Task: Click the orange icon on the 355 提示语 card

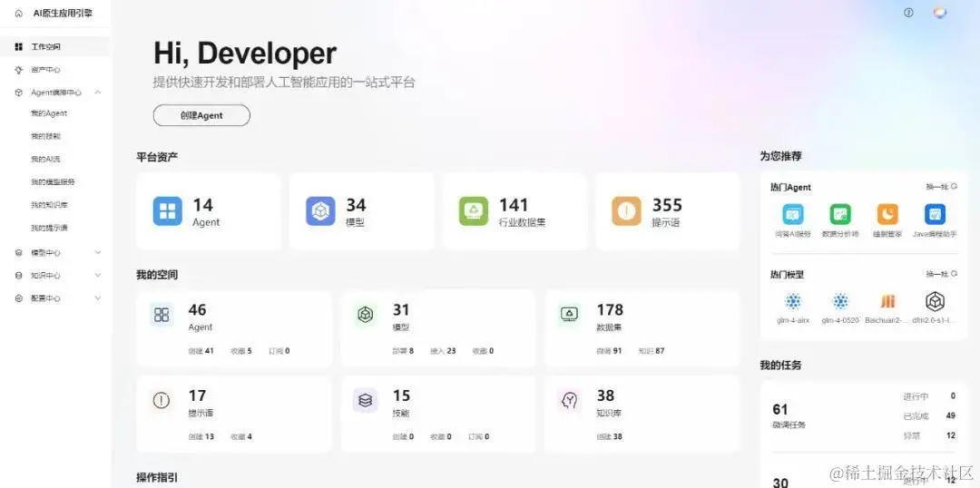Action: click(x=626, y=211)
